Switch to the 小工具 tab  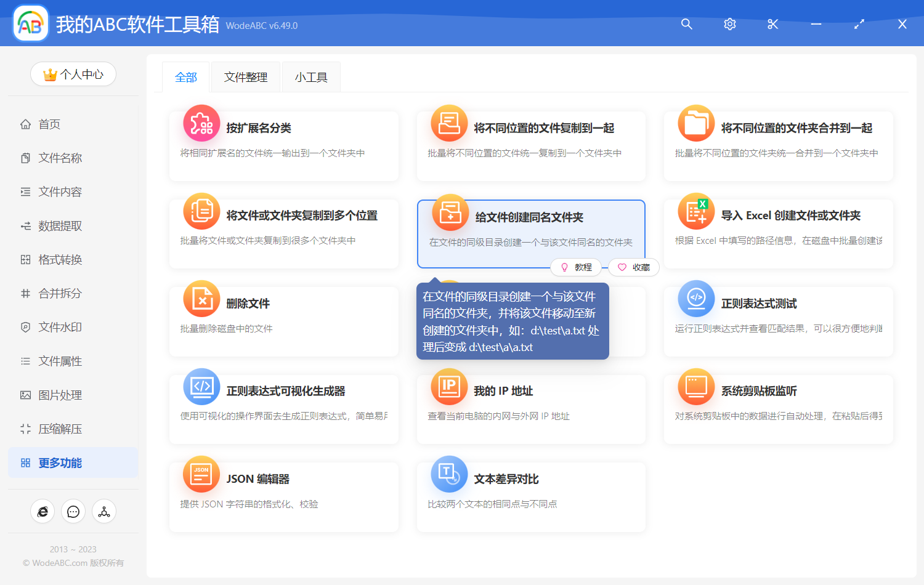[311, 76]
